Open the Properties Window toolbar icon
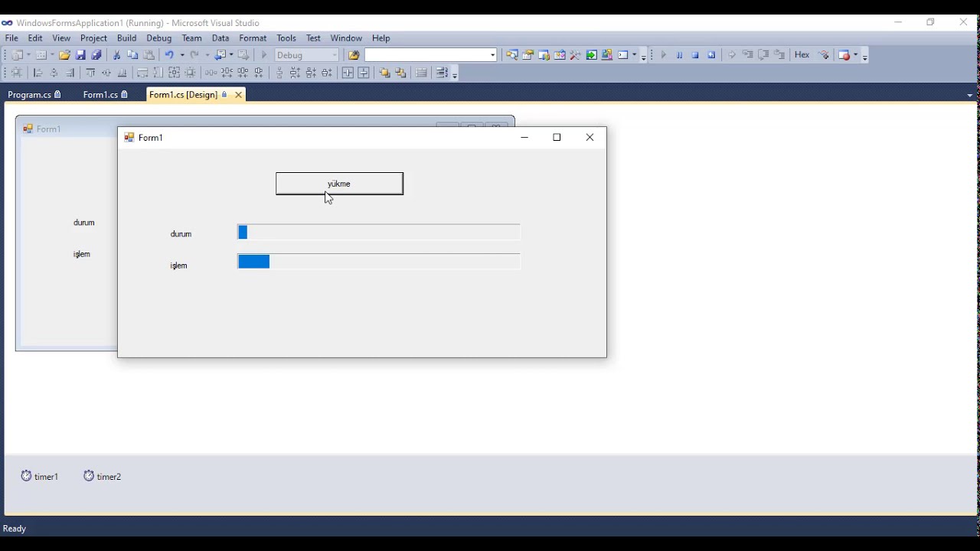The image size is (980, 551). click(x=528, y=55)
